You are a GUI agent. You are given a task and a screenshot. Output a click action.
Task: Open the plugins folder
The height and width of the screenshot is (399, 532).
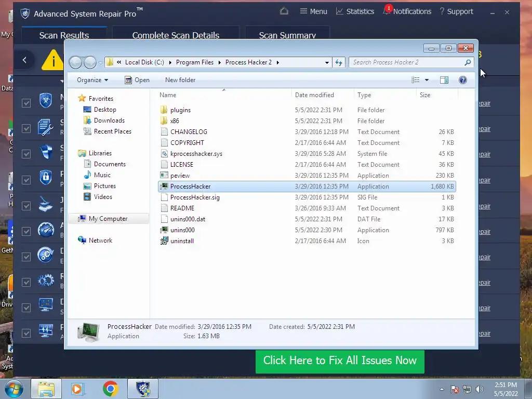tap(180, 110)
